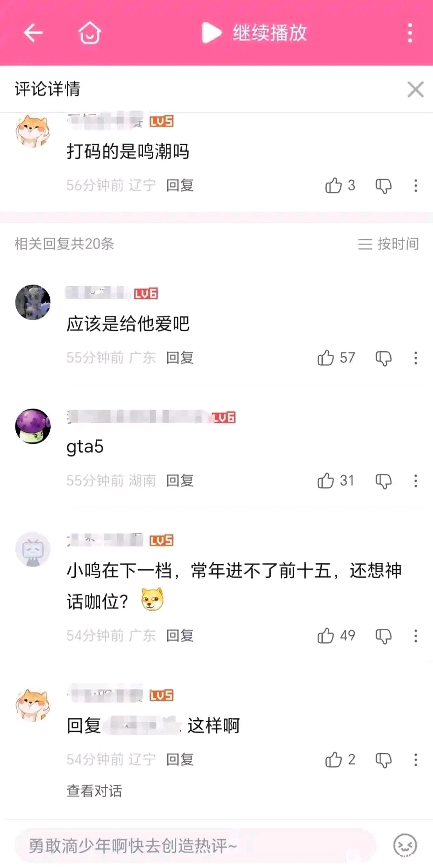Screen dimensions: 433x868
Task: Open the purple mushroom avatar profile
Action: (33, 426)
